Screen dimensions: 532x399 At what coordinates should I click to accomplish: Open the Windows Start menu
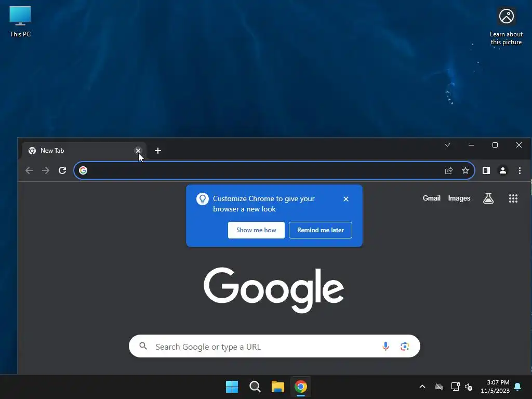pyautogui.click(x=232, y=387)
